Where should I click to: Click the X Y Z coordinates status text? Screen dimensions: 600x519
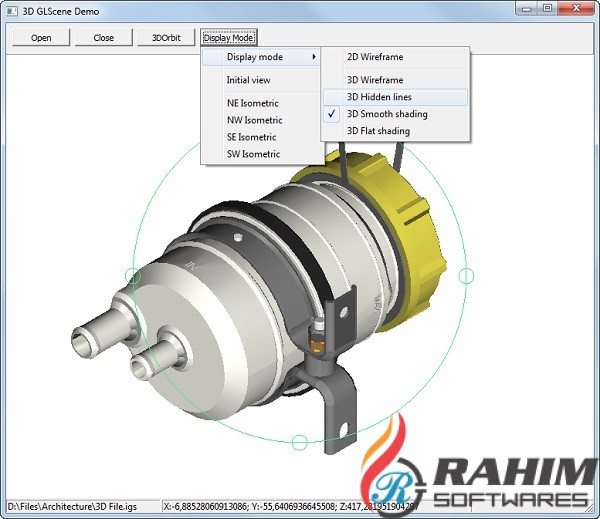click(x=291, y=507)
